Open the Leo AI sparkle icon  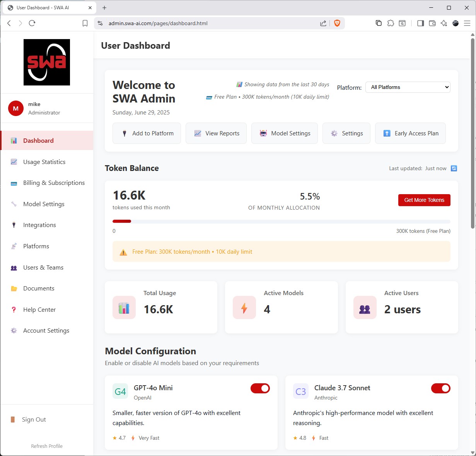[444, 23]
